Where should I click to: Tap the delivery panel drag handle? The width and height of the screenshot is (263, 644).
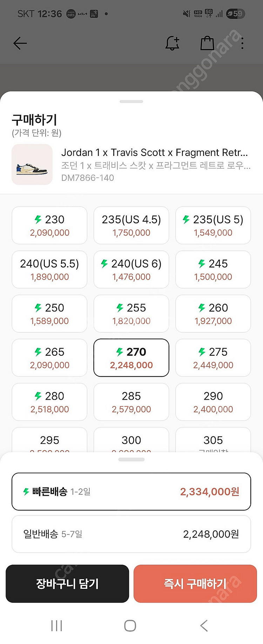click(x=131, y=460)
